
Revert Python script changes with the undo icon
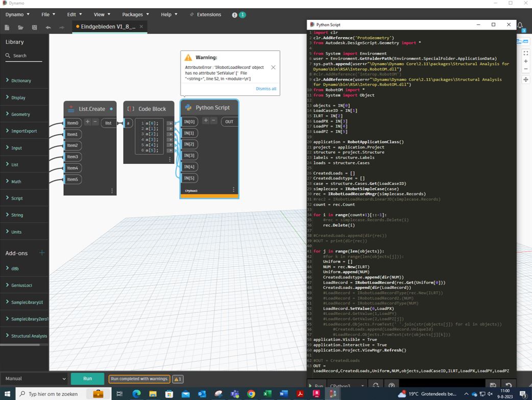coord(507,386)
